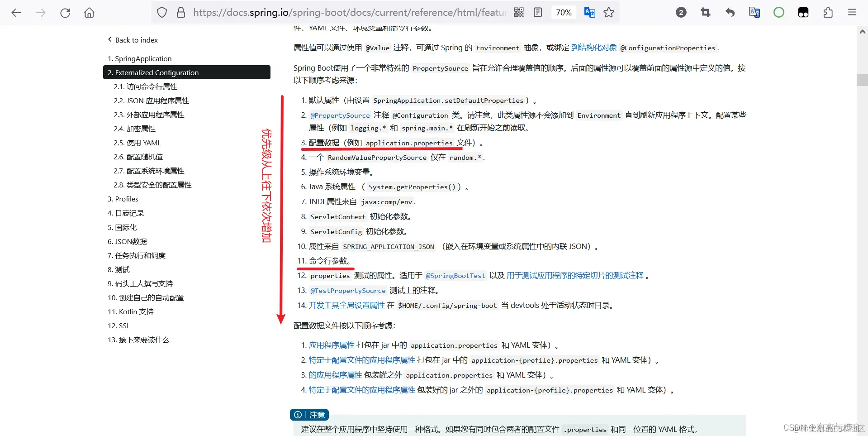Open the screenshot capture extension

[705, 12]
